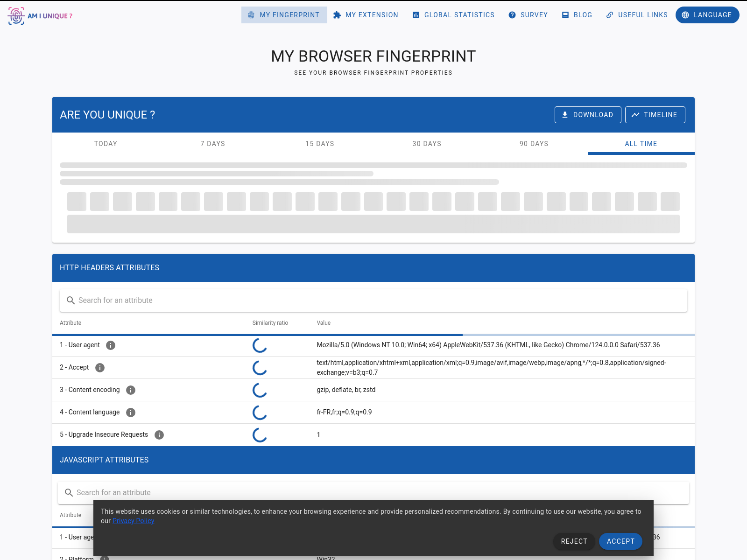Open the Blog page
The height and width of the screenshot is (560, 747).
[577, 15]
